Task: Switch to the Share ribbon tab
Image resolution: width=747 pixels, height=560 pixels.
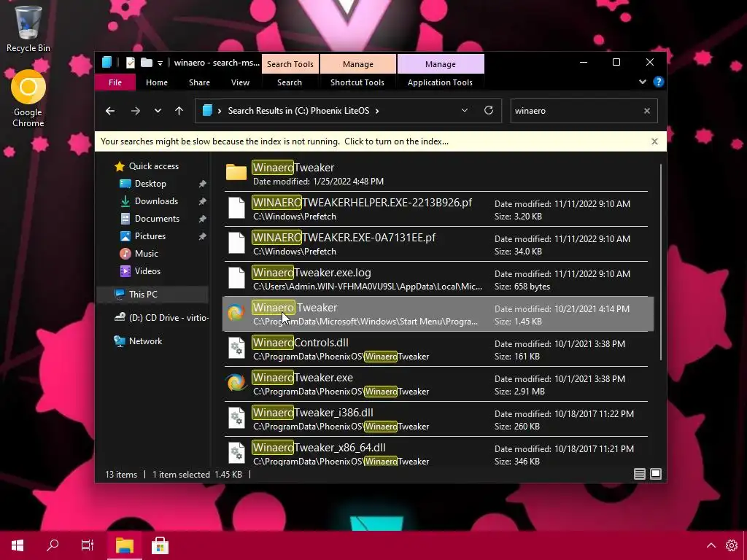Action: [199, 82]
